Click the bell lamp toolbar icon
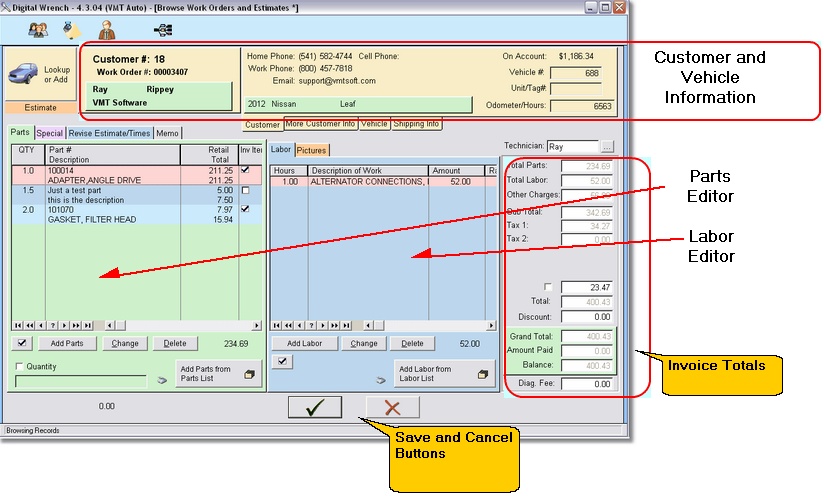Viewport: 824px width, 496px height. click(71, 30)
